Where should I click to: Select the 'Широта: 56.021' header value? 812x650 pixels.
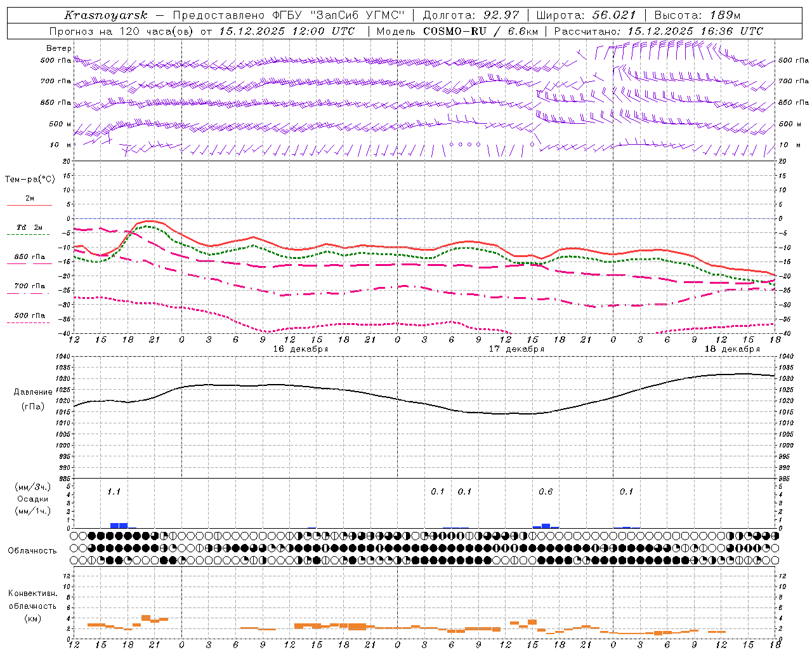[586, 15]
